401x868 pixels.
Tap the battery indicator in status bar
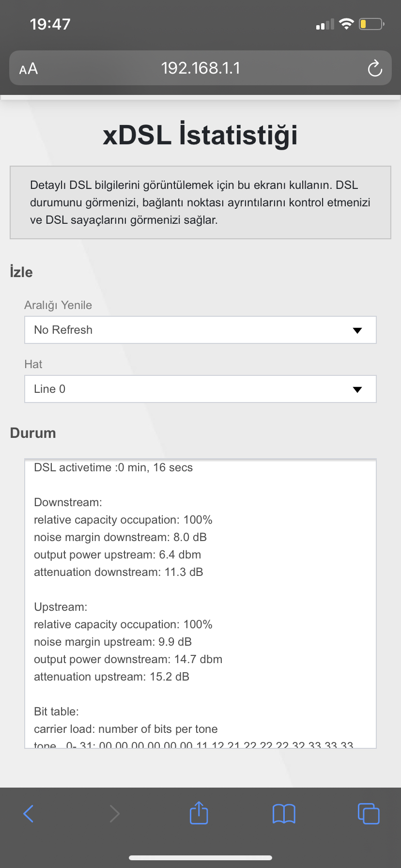click(x=371, y=24)
